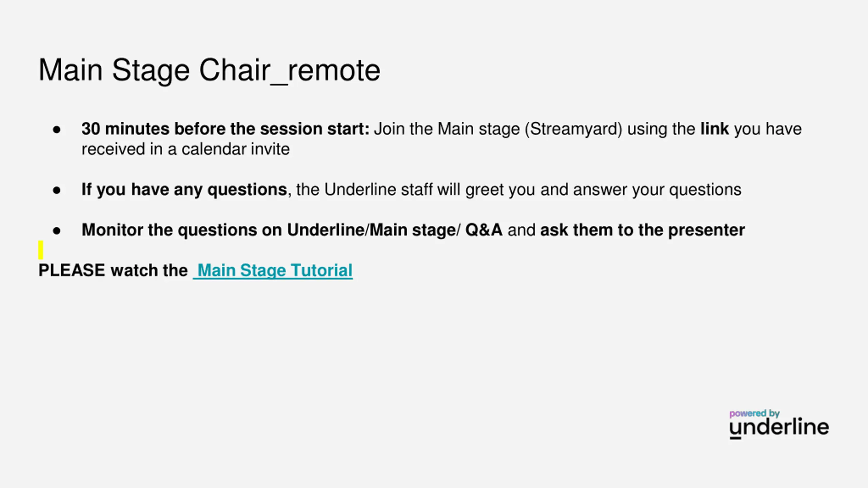This screenshot has height=488, width=868.
Task: Click 'Monitor the questions on Underline/Main stage/' text
Action: (271, 230)
